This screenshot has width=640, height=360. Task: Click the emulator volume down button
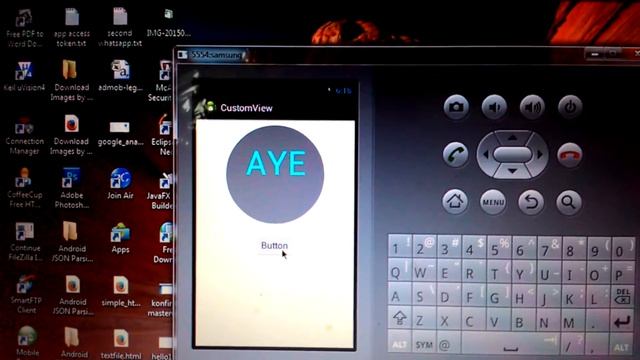[494, 107]
